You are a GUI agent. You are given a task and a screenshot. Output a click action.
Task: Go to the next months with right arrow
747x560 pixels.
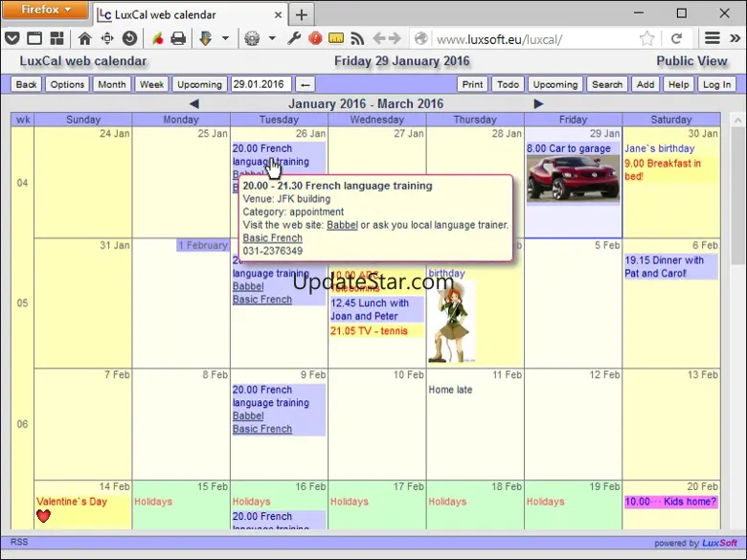pyautogui.click(x=538, y=103)
